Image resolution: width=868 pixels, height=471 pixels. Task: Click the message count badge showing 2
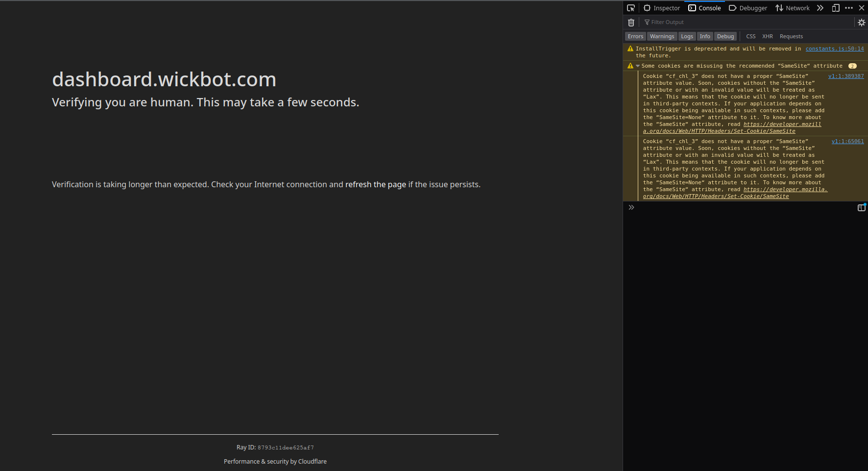tap(853, 66)
